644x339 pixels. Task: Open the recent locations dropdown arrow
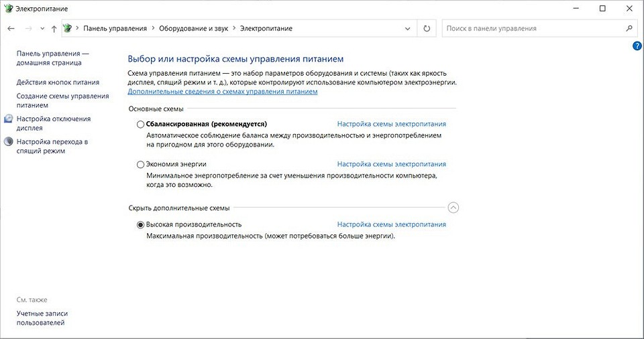(x=42, y=29)
